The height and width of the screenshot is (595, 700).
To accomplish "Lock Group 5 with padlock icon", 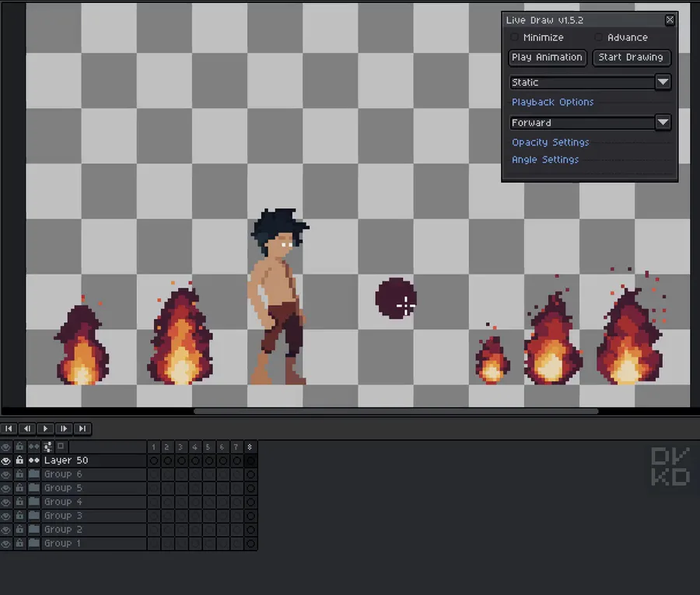I will 19,488.
